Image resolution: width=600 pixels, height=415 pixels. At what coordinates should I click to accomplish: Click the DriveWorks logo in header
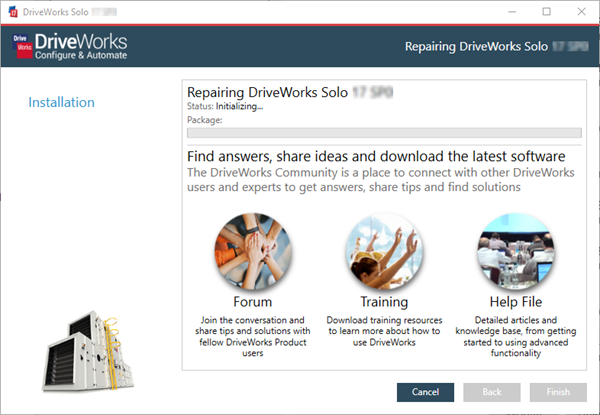tap(70, 46)
